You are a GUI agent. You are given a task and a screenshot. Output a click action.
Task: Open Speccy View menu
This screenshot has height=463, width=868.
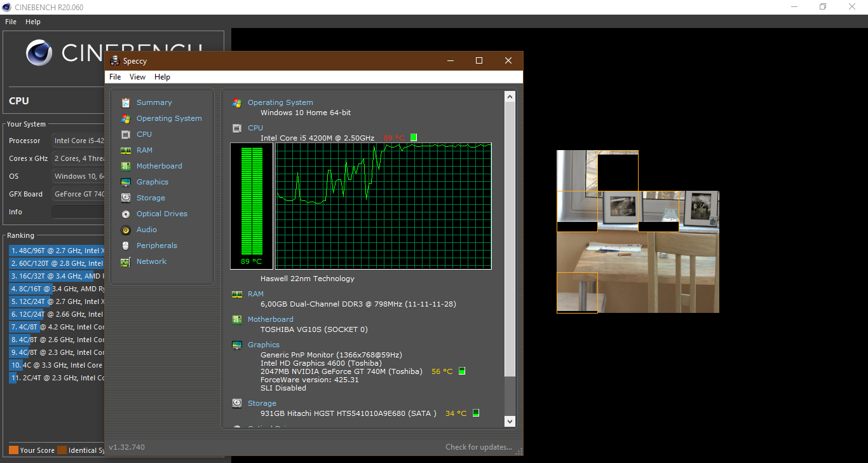pyautogui.click(x=137, y=77)
